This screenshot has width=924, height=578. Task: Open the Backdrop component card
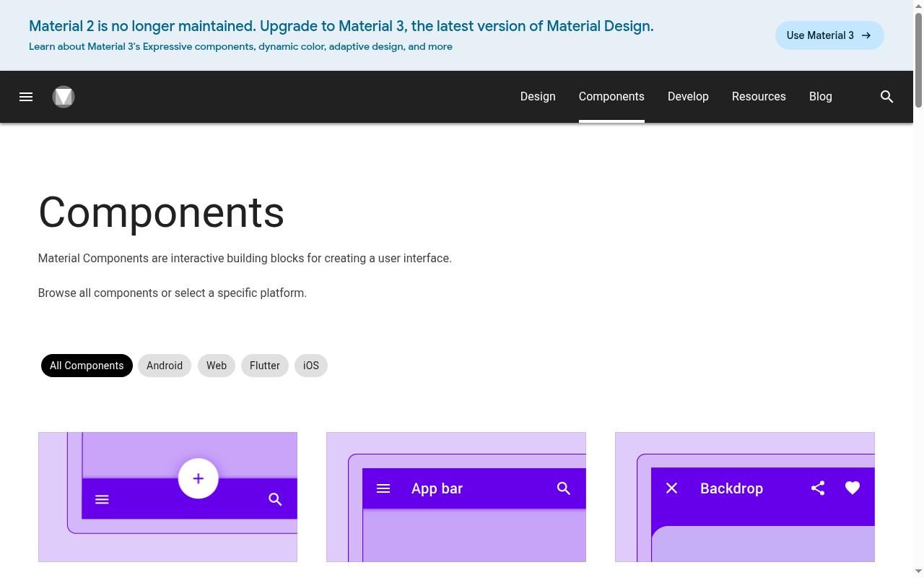click(x=745, y=497)
